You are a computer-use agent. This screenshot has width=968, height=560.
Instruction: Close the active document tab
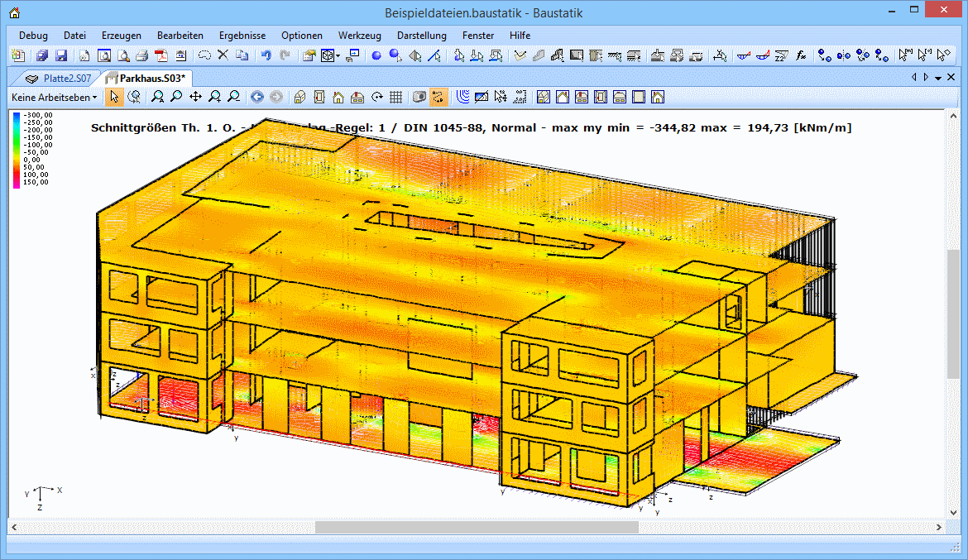click(951, 77)
